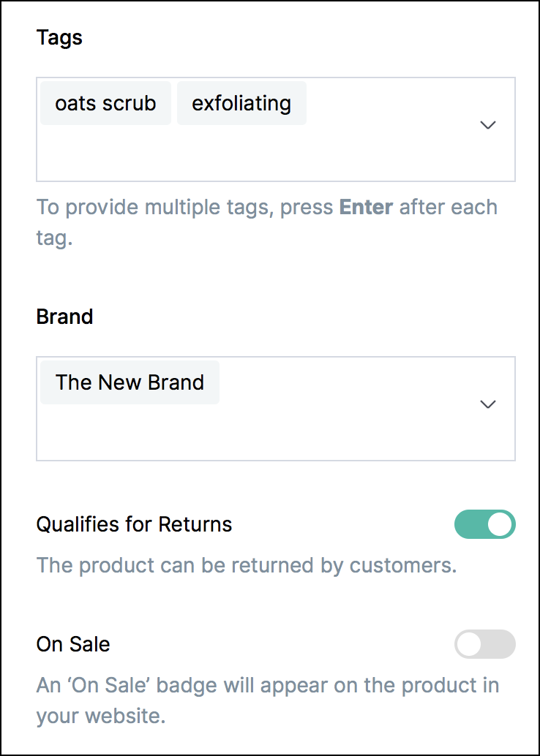Click empty space below the tag chips

(x=220, y=157)
